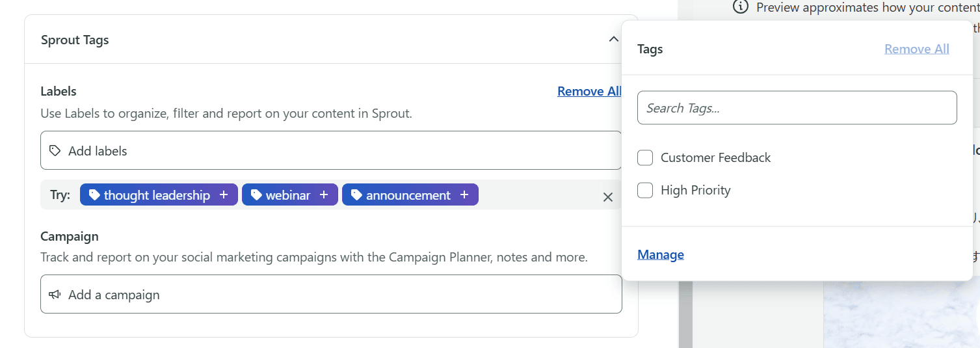Click tag icon on the webinar chip
Screen dimensions: 980x348
[x=256, y=195]
